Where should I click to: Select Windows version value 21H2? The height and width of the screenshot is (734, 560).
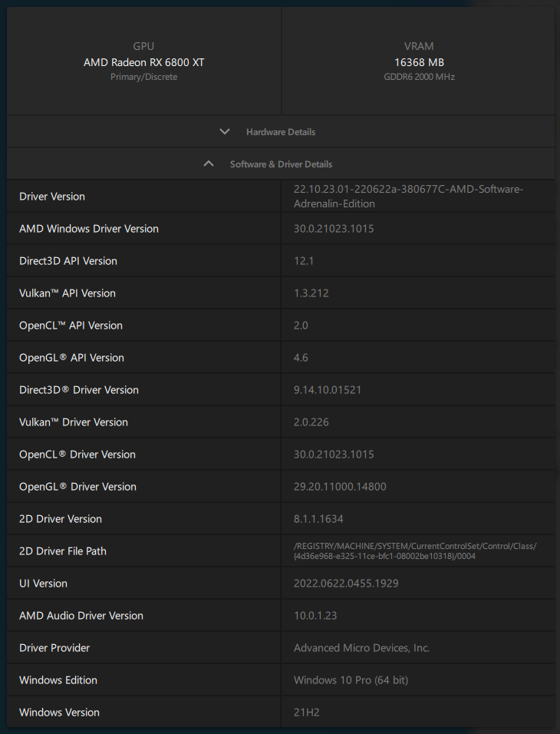pyautogui.click(x=306, y=713)
